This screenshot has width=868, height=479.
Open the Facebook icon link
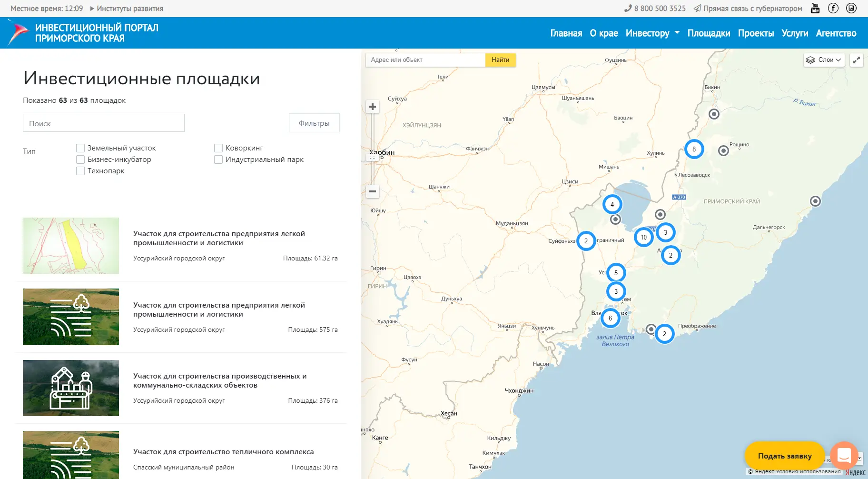tap(833, 8)
